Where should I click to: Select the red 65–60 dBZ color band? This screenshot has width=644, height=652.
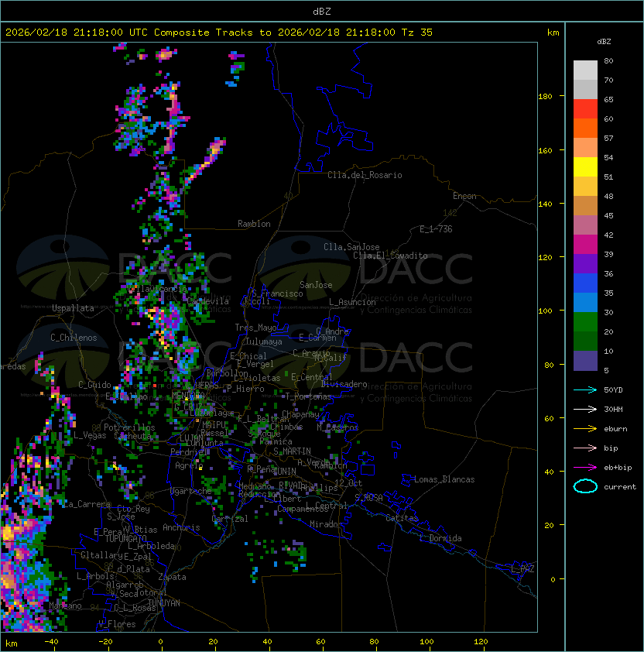click(x=585, y=109)
